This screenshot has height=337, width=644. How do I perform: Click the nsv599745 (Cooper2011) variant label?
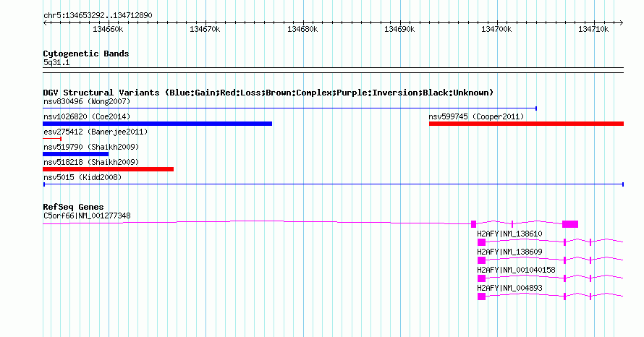pos(476,116)
